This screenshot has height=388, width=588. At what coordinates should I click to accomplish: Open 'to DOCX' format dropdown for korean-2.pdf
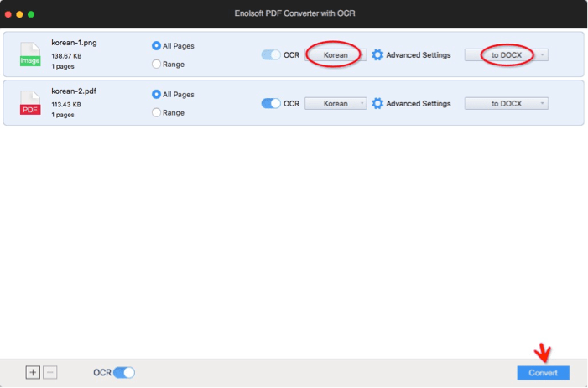(x=507, y=103)
